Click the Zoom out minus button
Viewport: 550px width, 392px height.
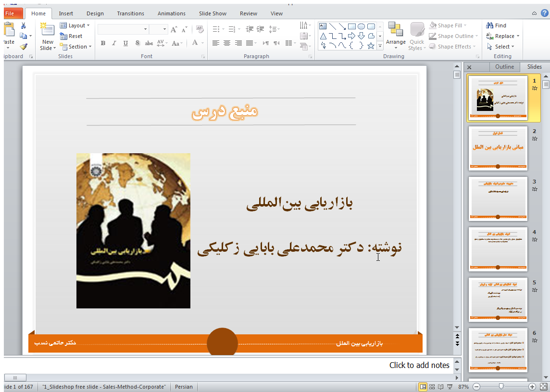coord(476,387)
